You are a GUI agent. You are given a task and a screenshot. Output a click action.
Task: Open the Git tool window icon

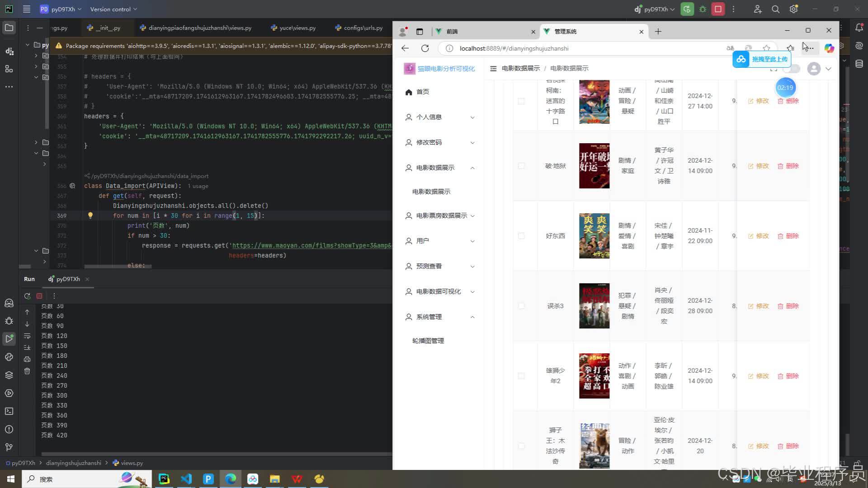click(x=9, y=447)
